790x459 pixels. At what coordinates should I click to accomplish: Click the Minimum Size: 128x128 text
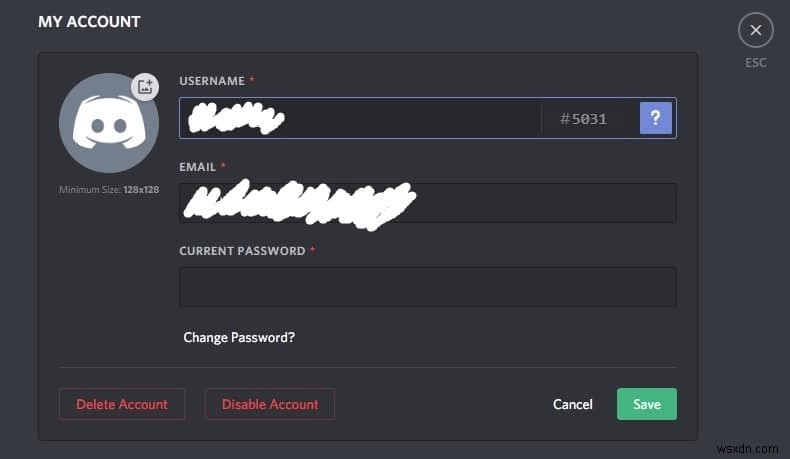tap(109, 189)
